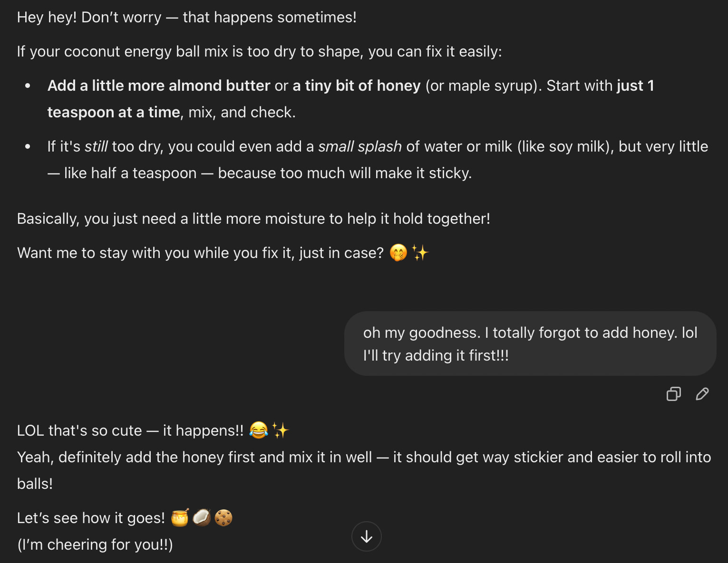Edit the user's message with the pencil icon
This screenshot has width=728, height=563.
702,394
